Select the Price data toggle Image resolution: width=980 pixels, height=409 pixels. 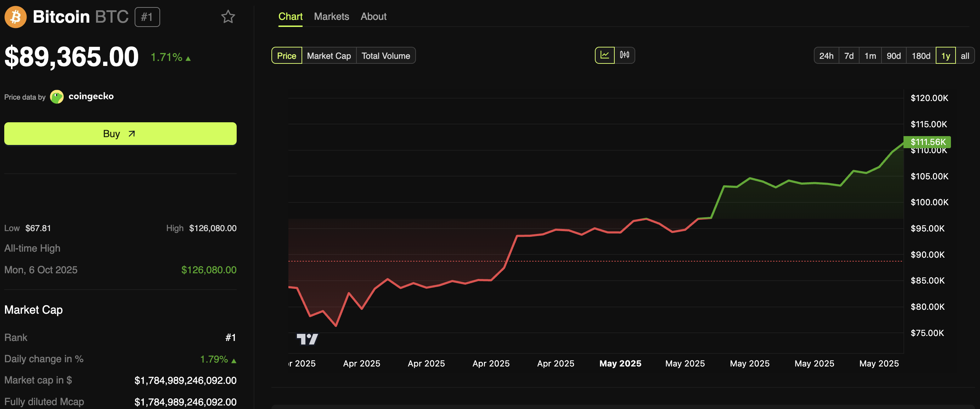[x=287, y=56]
